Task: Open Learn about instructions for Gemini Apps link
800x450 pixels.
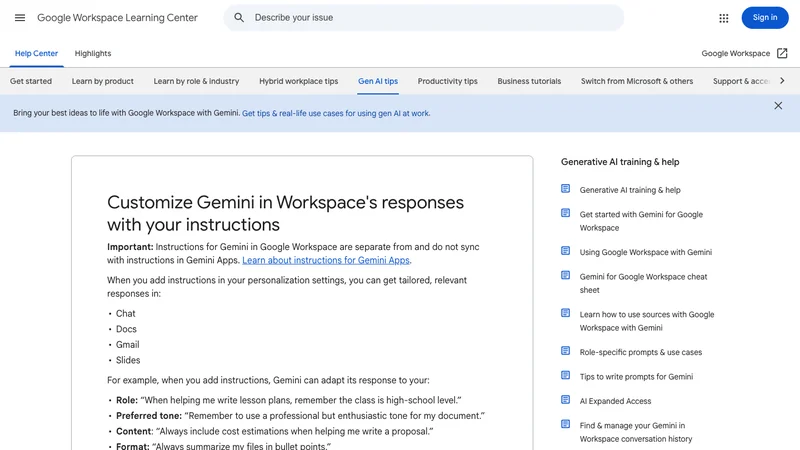Action: (x=326, y=260)
